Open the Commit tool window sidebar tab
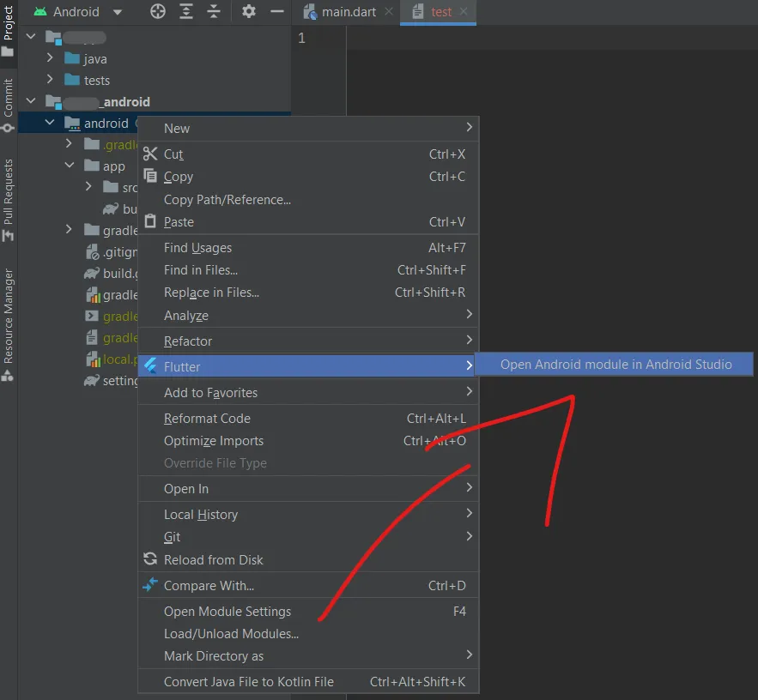Image resolution: width=758 pixels, height=700 pixels. click(x=8, y=106)
